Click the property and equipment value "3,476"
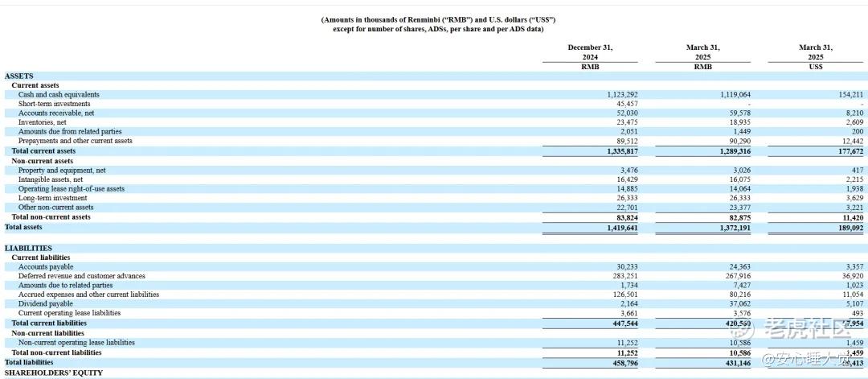Image resolution: width=868 pixels, height=379 pixels. coord(628,170)
